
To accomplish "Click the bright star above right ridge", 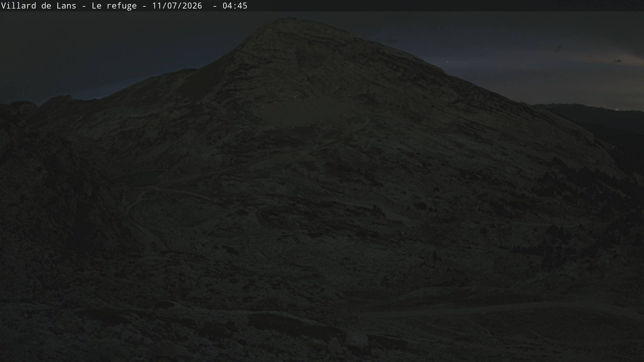I will 446,62.
